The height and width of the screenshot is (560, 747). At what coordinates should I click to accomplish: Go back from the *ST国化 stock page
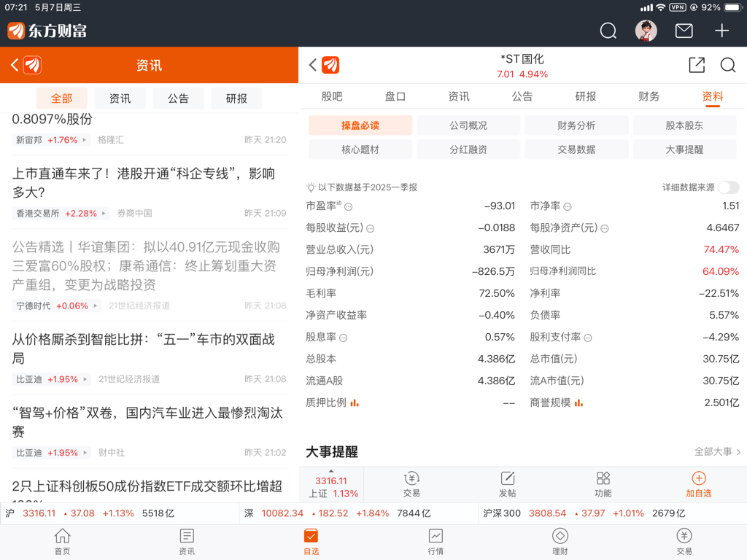pos(312,65)
